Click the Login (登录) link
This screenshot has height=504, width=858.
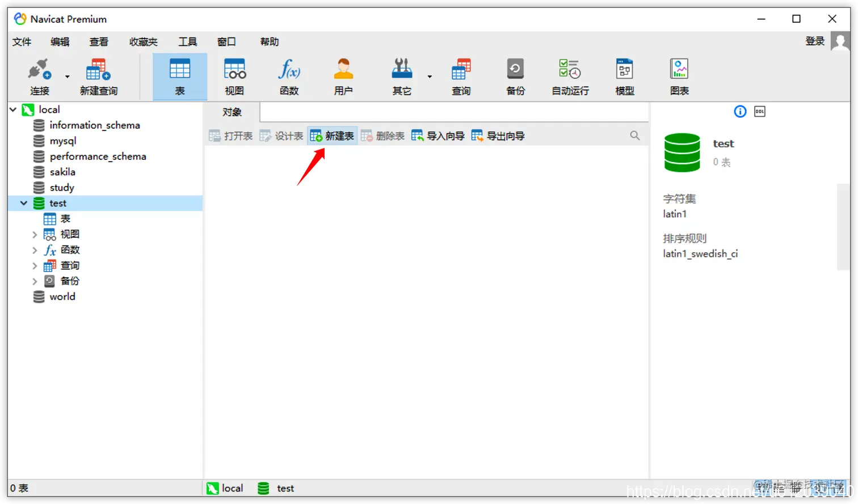point(815,41)
